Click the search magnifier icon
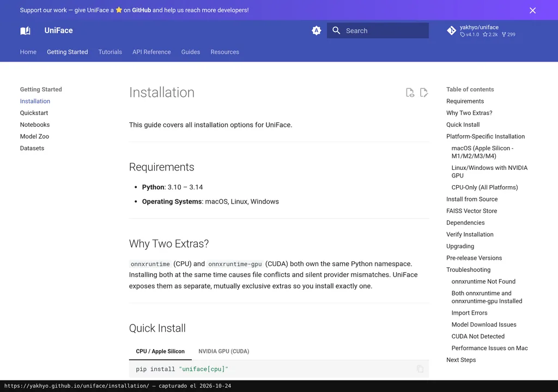The height and width of the screenshot is (392, 558). tap(336, 30)
